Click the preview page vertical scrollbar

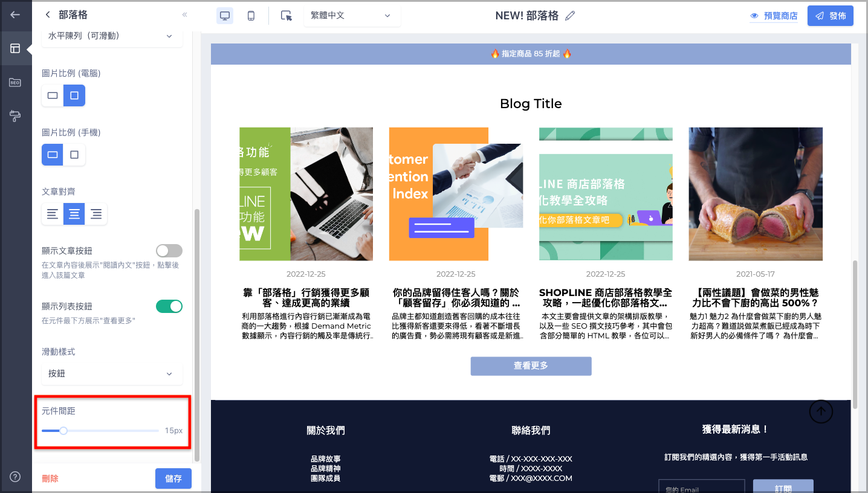click(855, 335)
